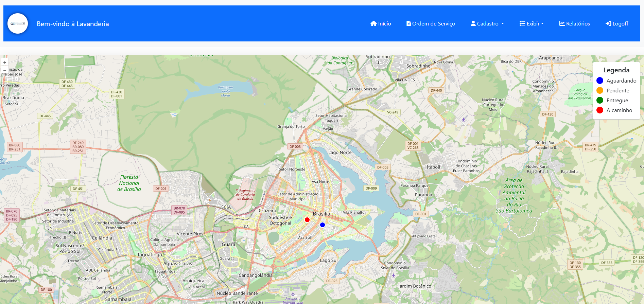Click the Asa Norte label on the map

tap(320, 182)
